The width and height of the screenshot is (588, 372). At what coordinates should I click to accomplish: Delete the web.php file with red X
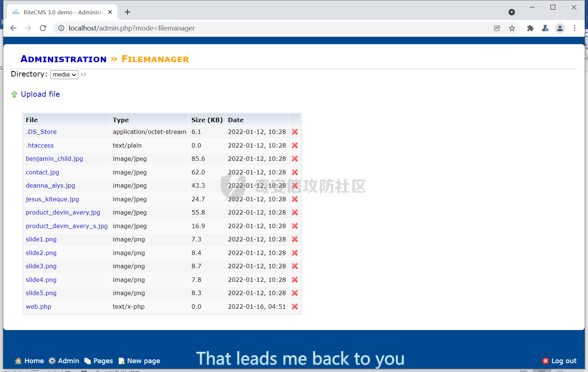[295, 307]
